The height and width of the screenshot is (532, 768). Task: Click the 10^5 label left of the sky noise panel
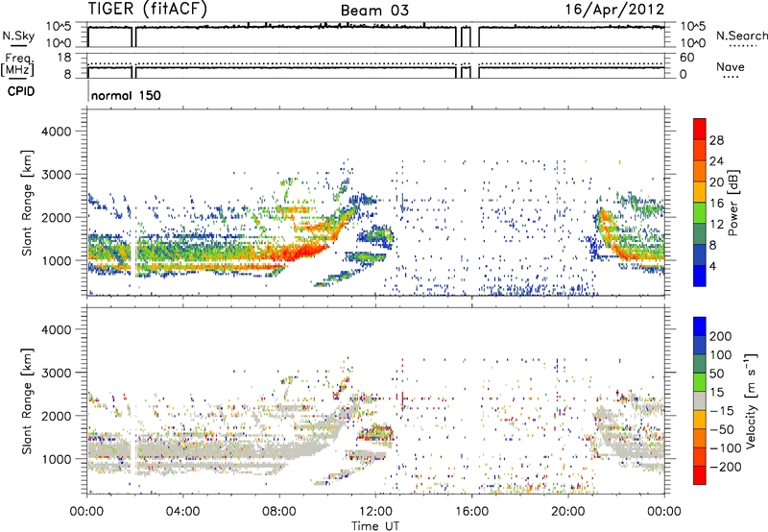click(x=59, y=26)
